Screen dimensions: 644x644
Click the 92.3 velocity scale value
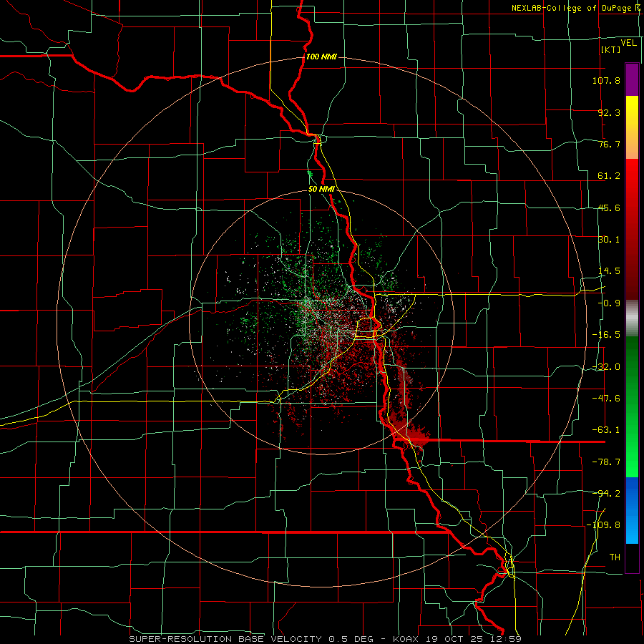click(609, 112)
